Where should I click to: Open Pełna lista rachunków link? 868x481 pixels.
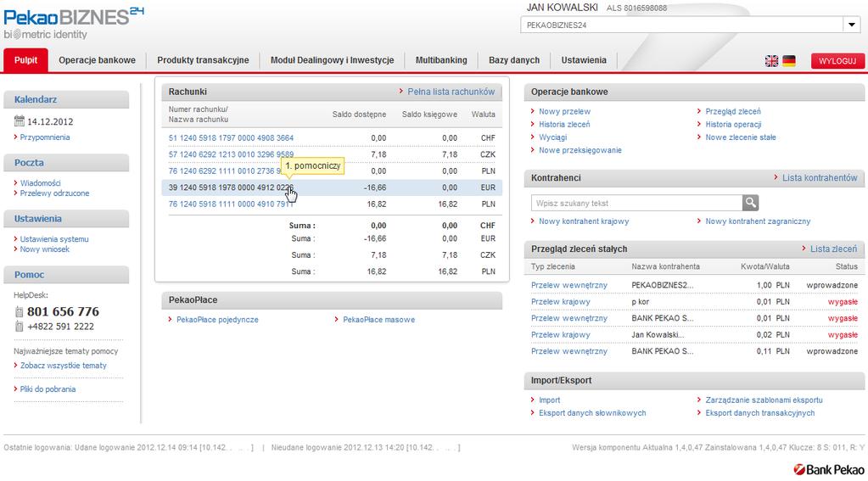coord(451,92)
